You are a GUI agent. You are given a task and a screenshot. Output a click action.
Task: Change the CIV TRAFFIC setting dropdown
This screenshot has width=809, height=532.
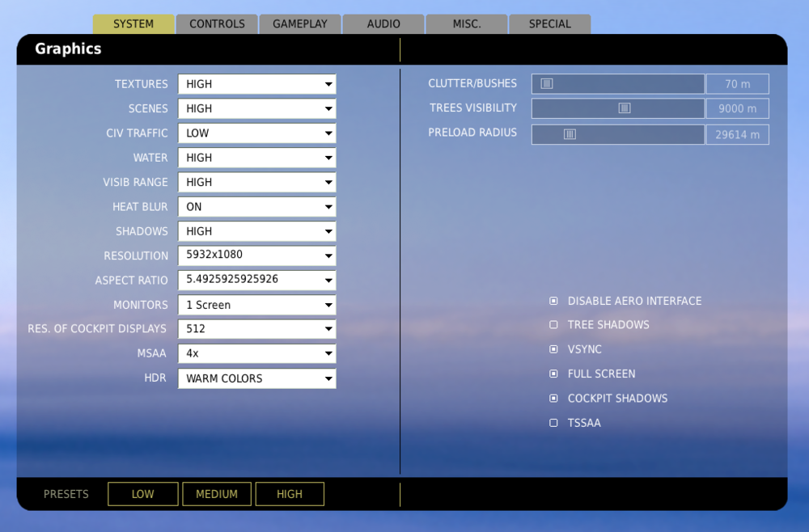[x=256, y=133]
